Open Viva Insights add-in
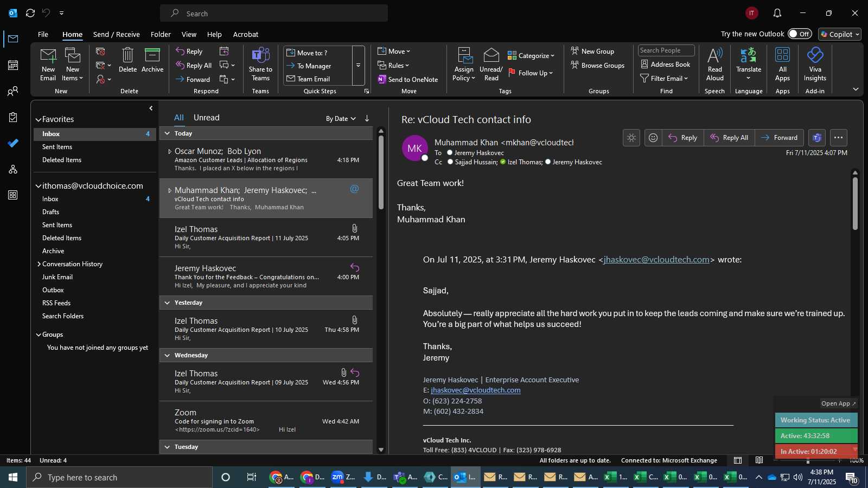 click(815, 64)
